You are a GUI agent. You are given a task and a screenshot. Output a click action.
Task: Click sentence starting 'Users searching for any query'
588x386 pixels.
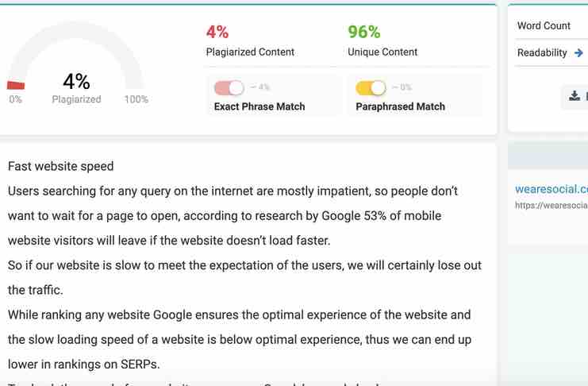[233, 216]
